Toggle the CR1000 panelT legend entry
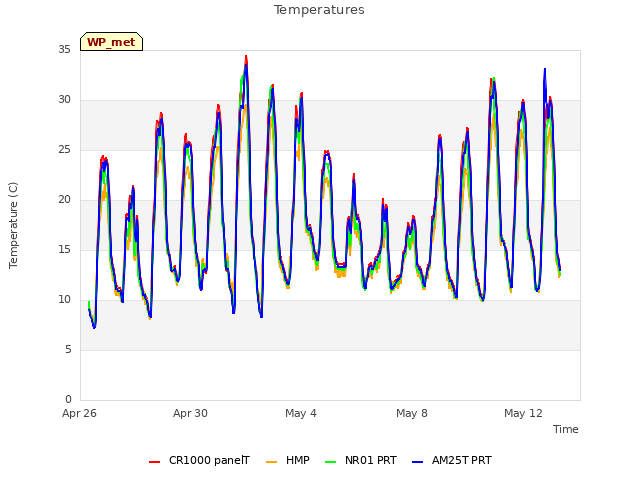640x480 pixels. (199, 460)
